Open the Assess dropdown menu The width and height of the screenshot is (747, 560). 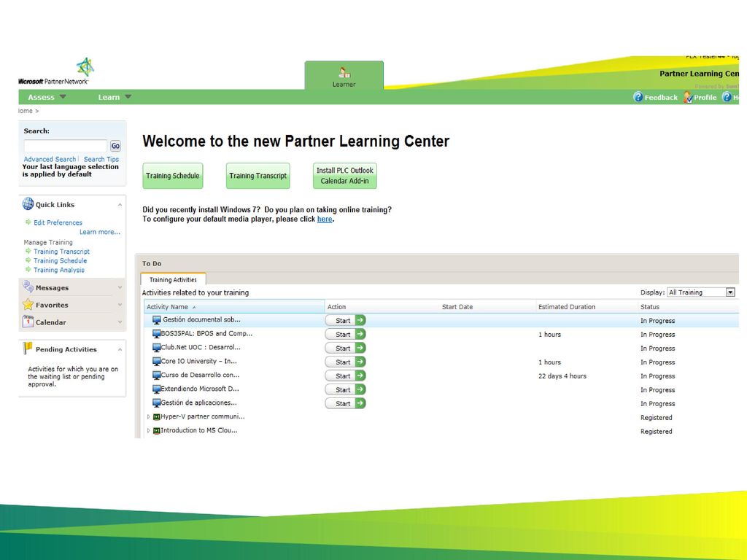coord(47,97)
